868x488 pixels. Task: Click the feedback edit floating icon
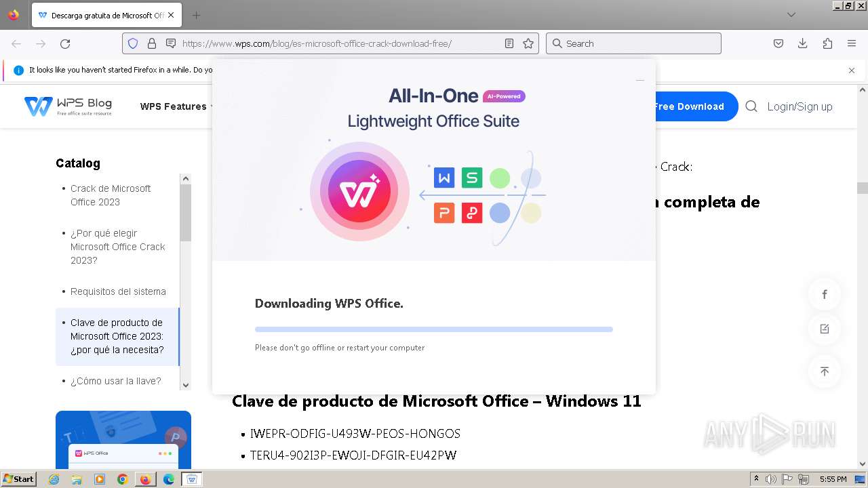pyautogui.click(x=825, y=329)
